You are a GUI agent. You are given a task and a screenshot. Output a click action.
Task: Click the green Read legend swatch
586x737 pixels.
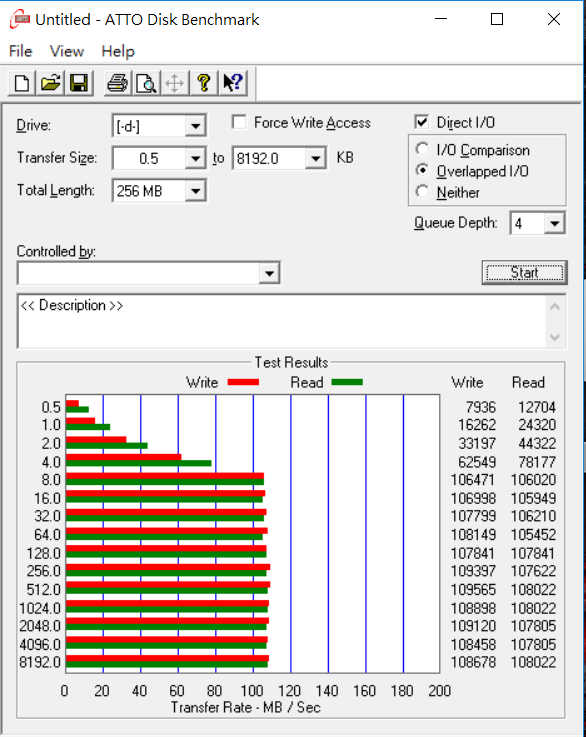(x=347, y=382)
